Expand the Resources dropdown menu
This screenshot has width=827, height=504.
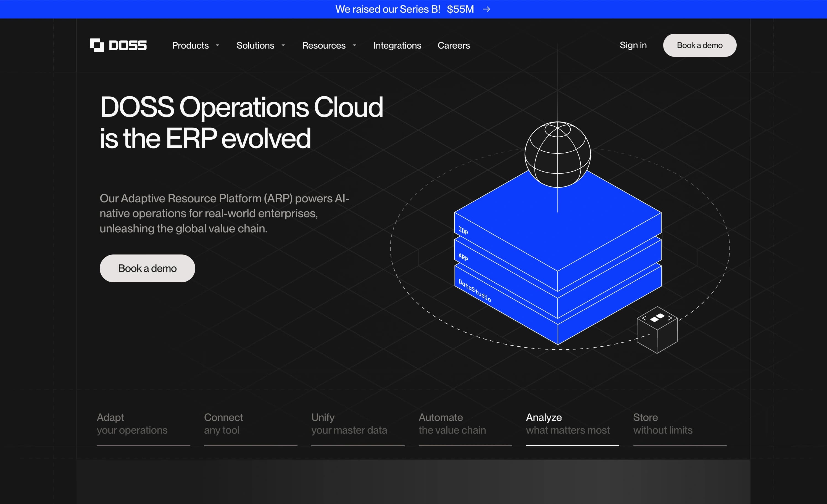(329, 45)
